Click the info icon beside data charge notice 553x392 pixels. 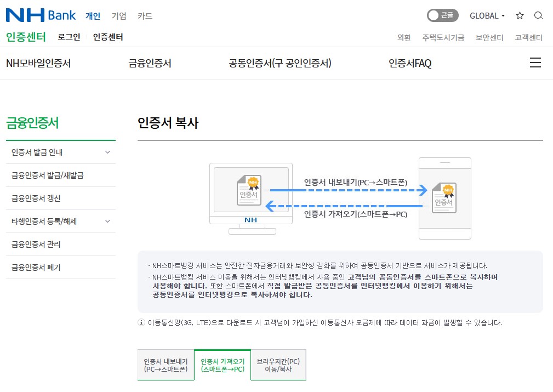141,322
